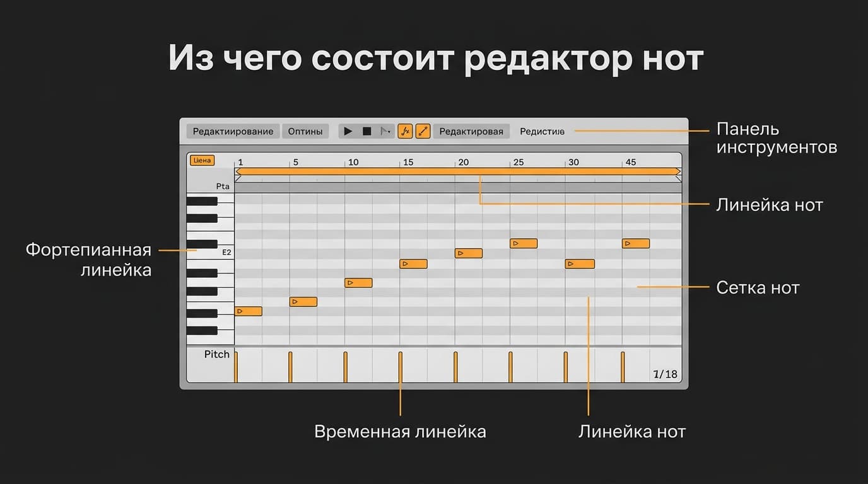Click the bottommost black piano key
The width and height of the screenshot is (868, 484).
click(202, 330)
